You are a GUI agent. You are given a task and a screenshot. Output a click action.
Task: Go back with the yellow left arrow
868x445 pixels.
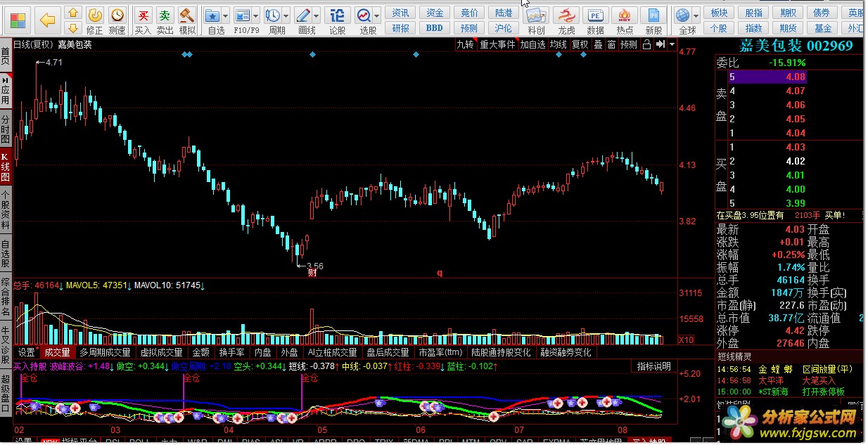pos(48,19)
